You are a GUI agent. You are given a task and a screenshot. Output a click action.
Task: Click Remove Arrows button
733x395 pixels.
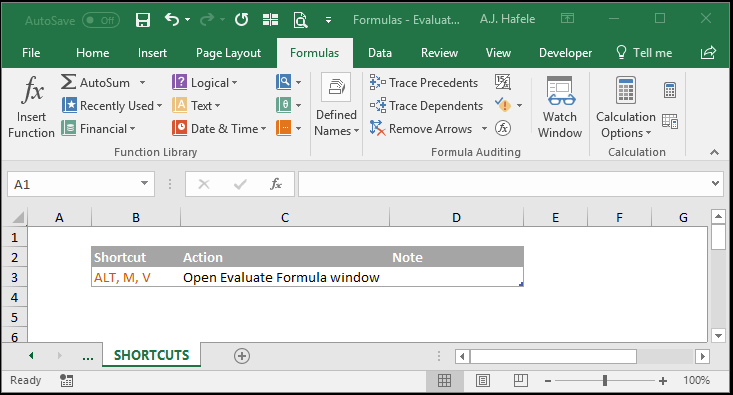point(421,128)
